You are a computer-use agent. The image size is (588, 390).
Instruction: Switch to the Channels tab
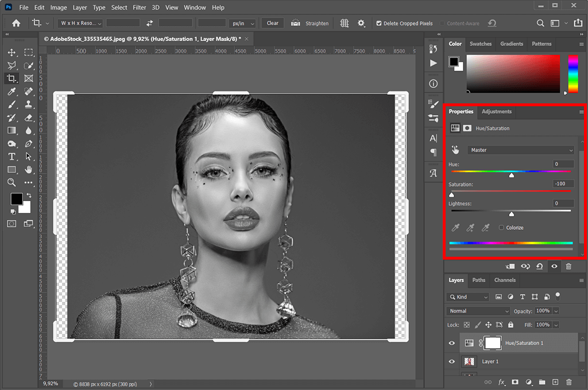[505, 280]
